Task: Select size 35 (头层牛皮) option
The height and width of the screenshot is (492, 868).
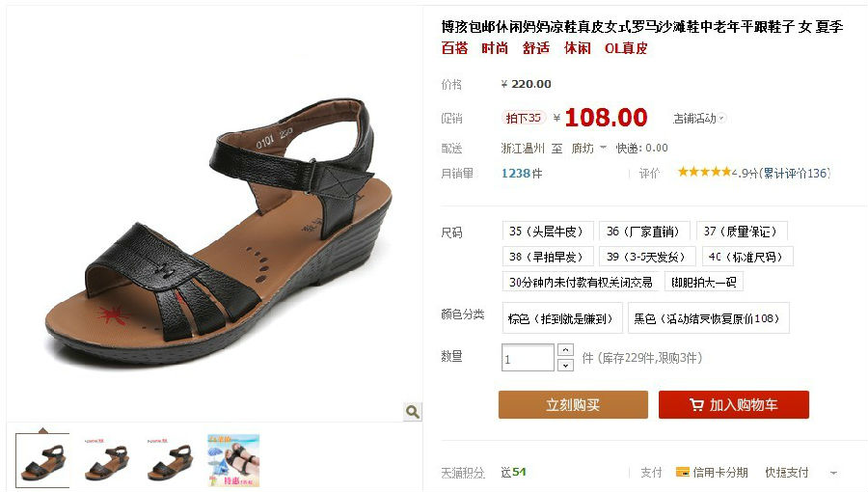Action: (548, 232)
